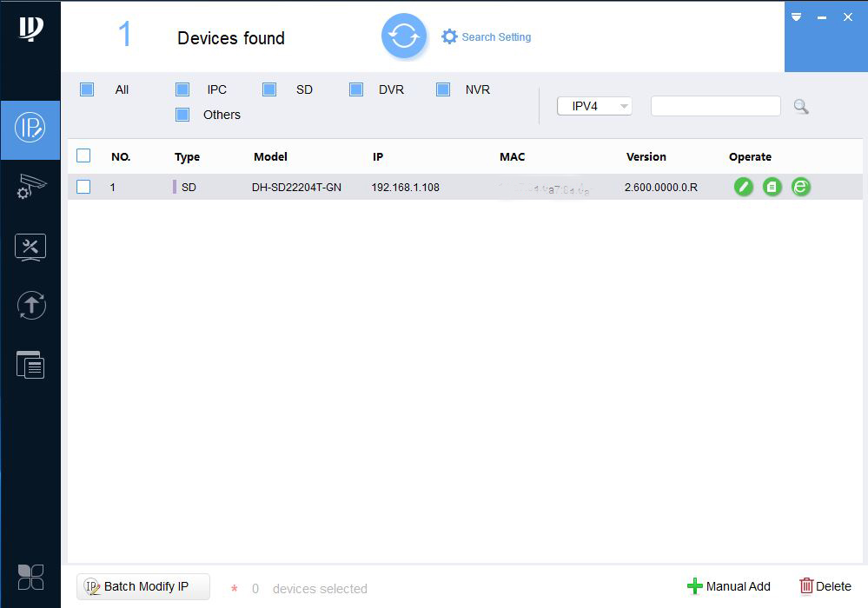Toggle the IPC filter checkbox
Screen dimensions: 868x608
click(182, 89)
